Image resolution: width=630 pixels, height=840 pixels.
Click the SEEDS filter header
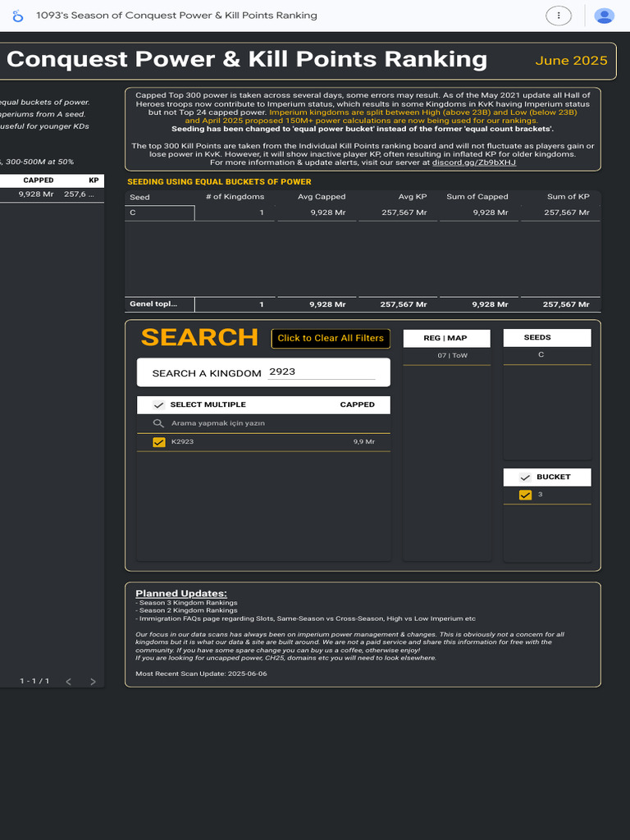[547, 338]
